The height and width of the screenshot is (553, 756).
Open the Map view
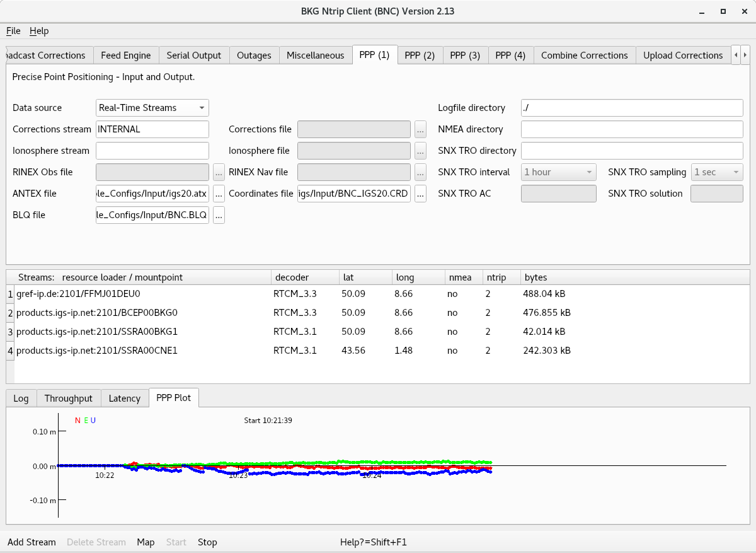coord(146,542)
